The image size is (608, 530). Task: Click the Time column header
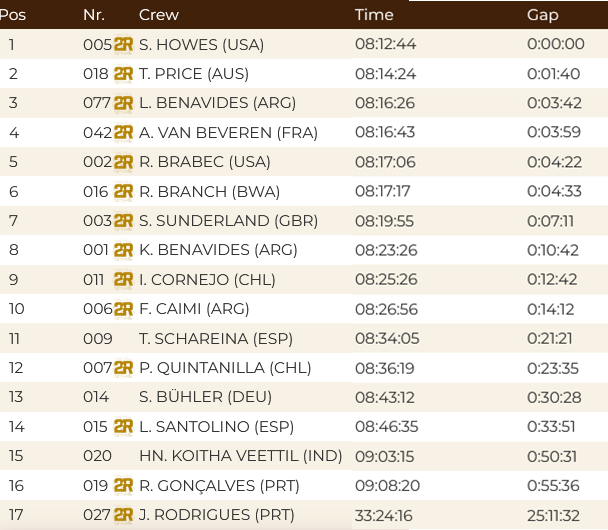[374, 15]
